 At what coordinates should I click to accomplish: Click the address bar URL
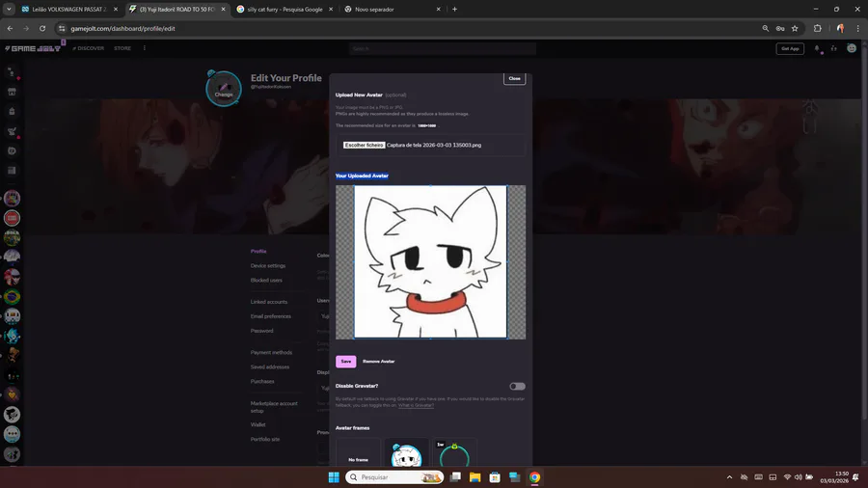tap(122, 29)
